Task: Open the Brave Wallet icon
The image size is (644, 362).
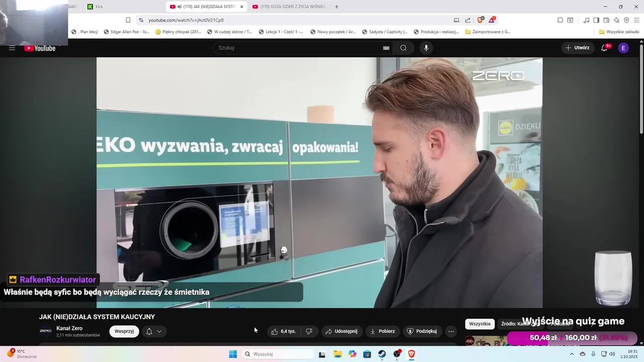Action: tap(606, 20)
